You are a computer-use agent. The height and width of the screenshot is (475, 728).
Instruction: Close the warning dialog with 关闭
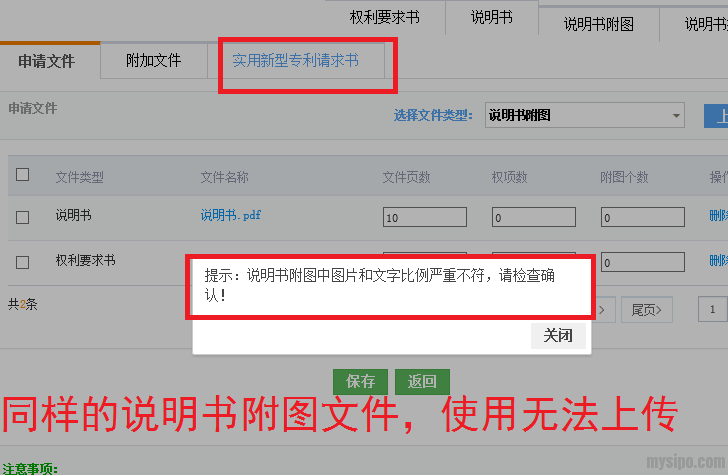pos(558,335)
